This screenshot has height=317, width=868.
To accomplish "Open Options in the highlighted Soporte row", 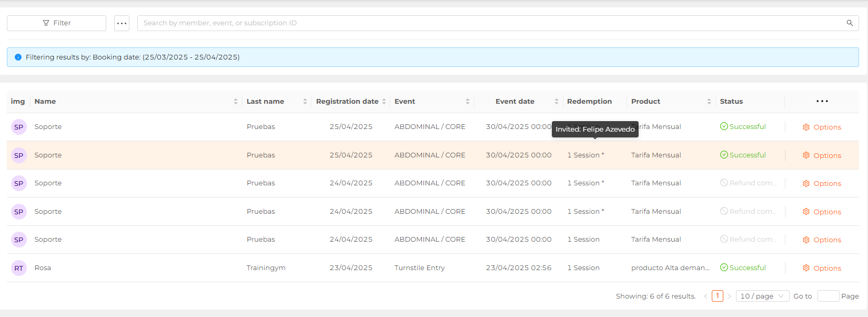I will (x=822, y=155).
